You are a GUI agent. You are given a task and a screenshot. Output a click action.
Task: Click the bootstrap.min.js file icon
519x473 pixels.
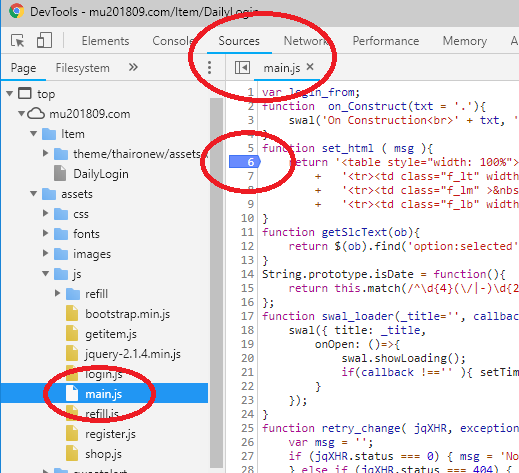(x=72, y=313)
